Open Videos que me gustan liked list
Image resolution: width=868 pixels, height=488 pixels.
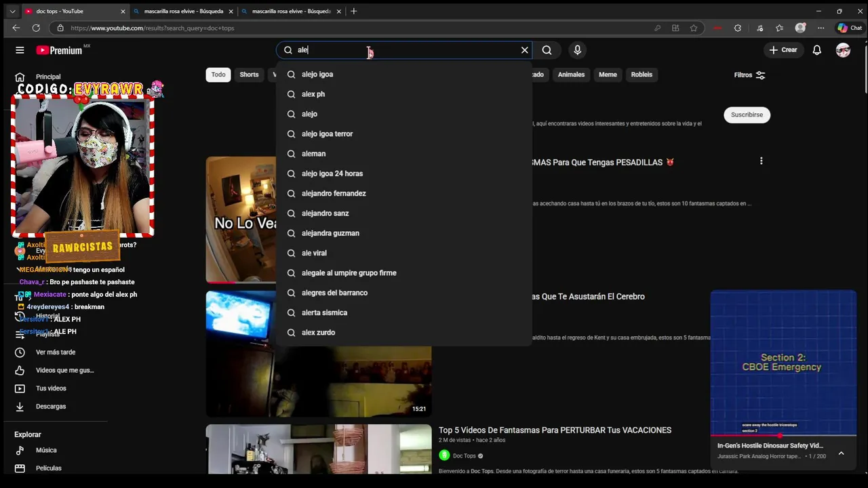coord(54,371)
